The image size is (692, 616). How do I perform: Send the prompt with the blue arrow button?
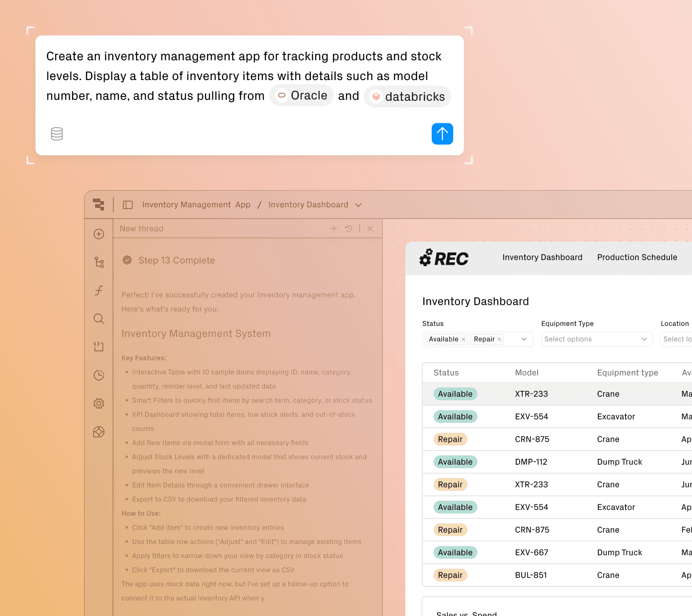[x=443, y=134]
